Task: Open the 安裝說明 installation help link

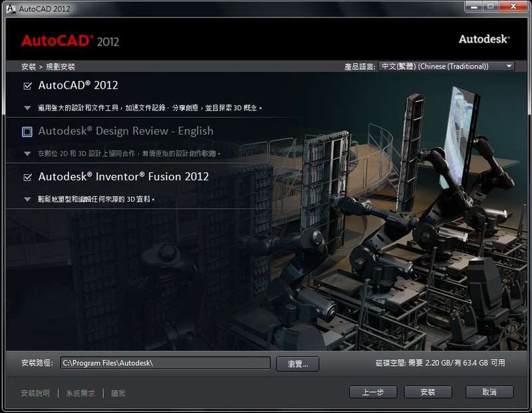Action: [35, 393]
